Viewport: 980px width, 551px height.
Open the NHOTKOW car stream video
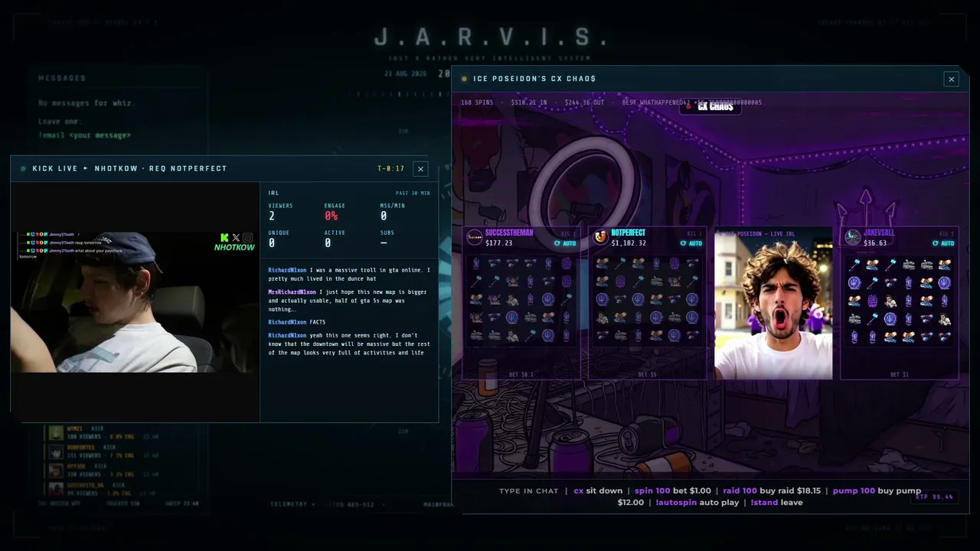pyautogui.click(x=135, y=302)
